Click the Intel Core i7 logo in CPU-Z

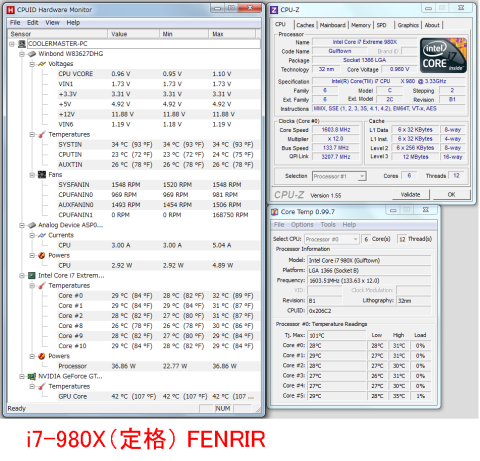point(443,55)
